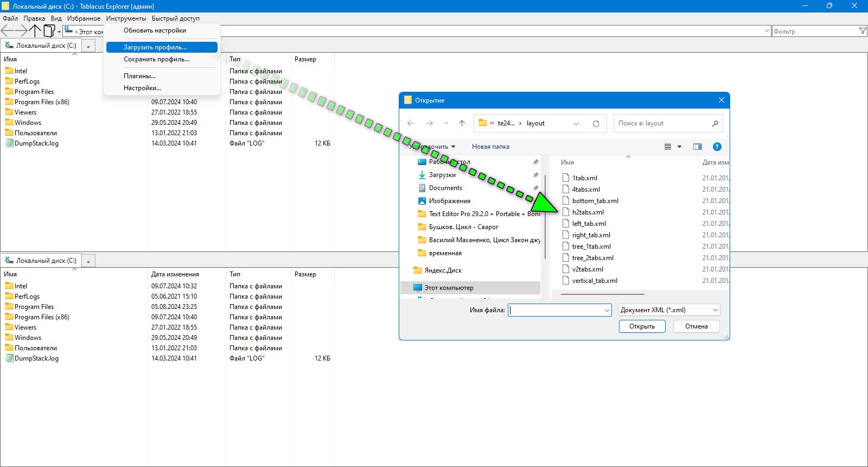
Task: Click the horizontal scrollbar in file list
Action: 603,294
